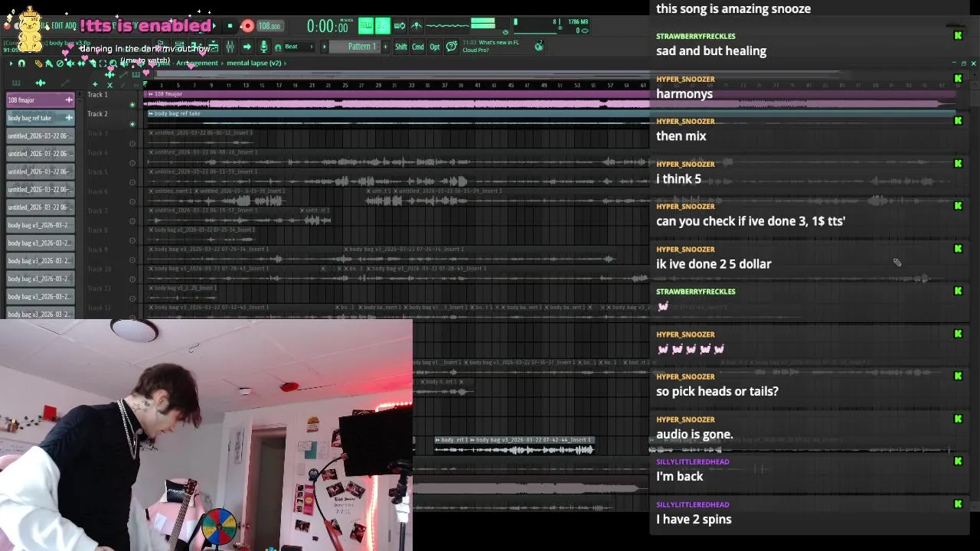The width and height of the screenshot is (980, 551).
Task: Click the arrow left of Pattern 1
Action: click(323, 47)
